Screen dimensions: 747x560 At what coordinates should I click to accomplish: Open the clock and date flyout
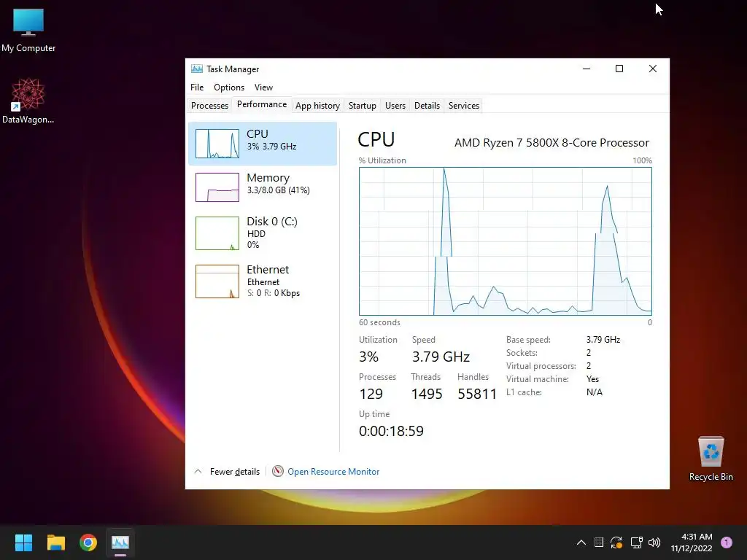pos(692,542)
